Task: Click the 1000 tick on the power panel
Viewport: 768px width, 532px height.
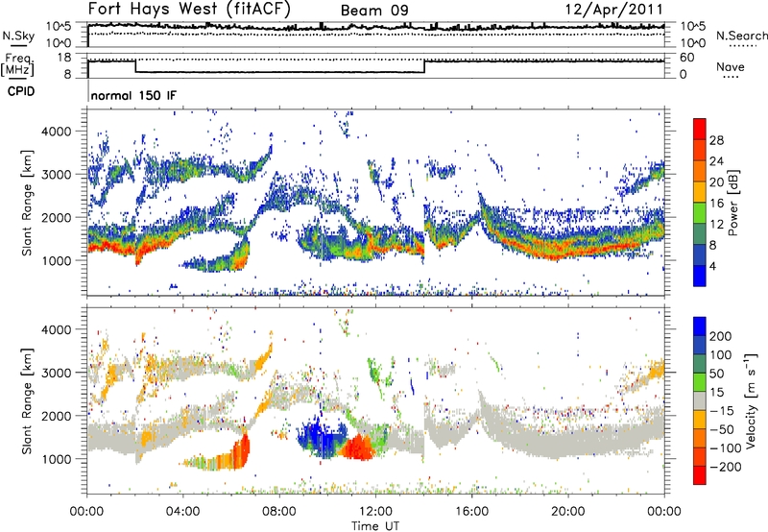Action: (x=56, y=260)
